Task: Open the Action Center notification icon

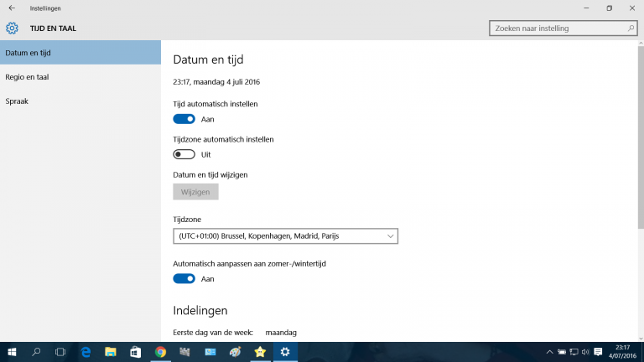Action: [598, 352]
